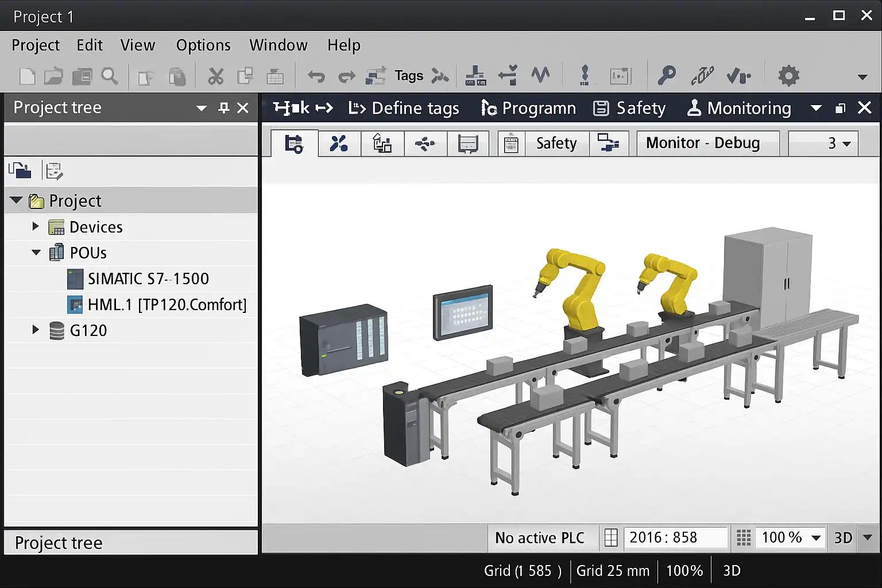Open the 100 % zoom dropdown
882x588 pixels.
pos(816,538)
